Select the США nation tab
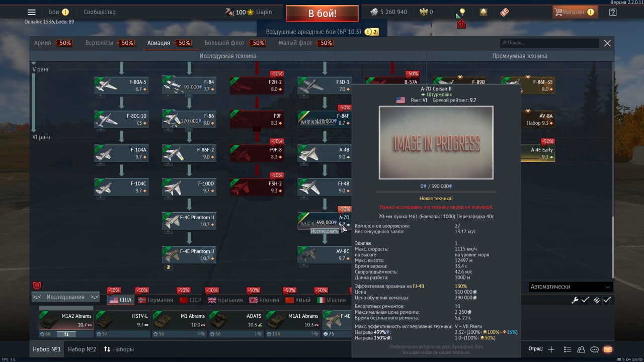The height and width of the screenshot is (362, 644). (x=120, y=300)
